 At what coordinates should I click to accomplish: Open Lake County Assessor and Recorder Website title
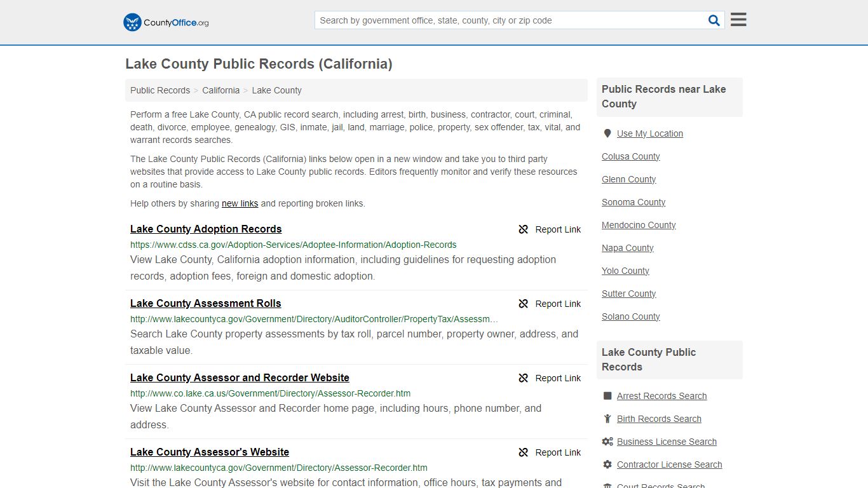(x=240, y=377)
